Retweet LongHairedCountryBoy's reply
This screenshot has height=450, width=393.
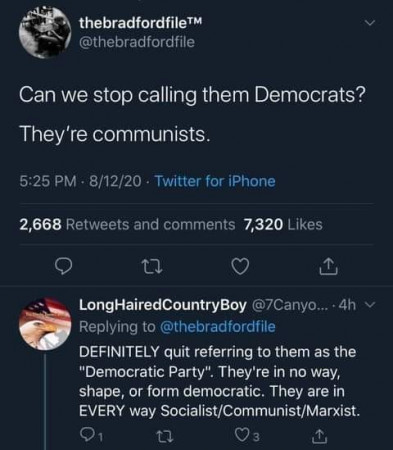[x=165, y=436]
